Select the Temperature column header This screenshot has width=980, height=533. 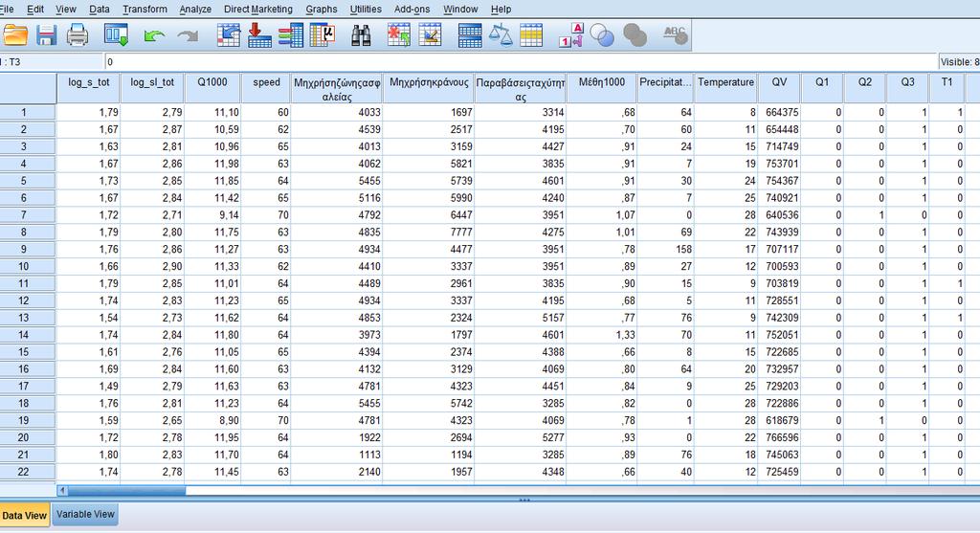(726, 89)
